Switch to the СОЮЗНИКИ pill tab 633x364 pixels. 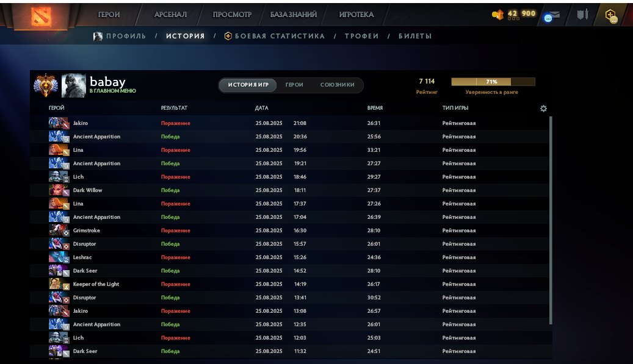[338, 85]
